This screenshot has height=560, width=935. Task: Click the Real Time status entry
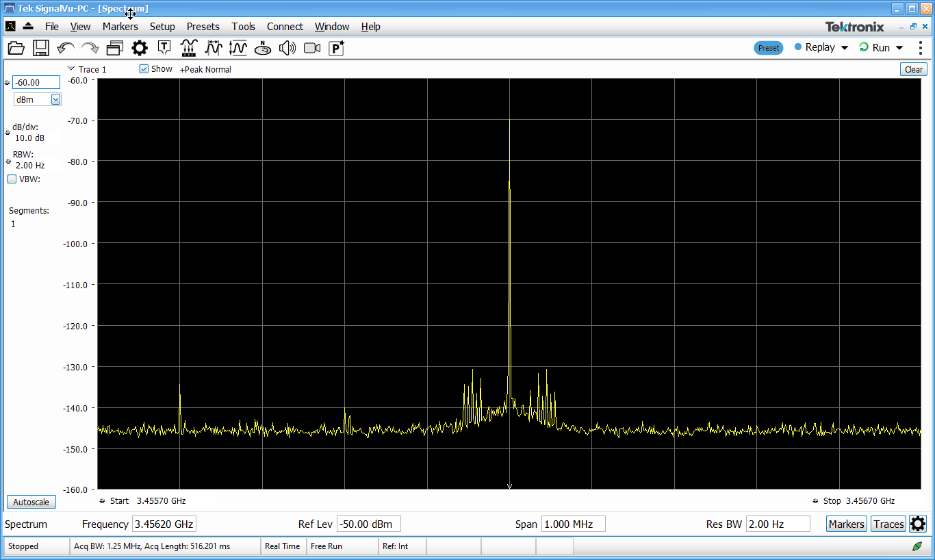[283, 546]
